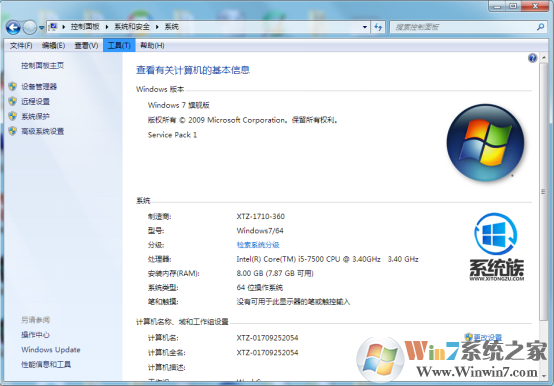Viewport: 554px width, 386px height.
Task: Close the System window
Action: [535, 6]
